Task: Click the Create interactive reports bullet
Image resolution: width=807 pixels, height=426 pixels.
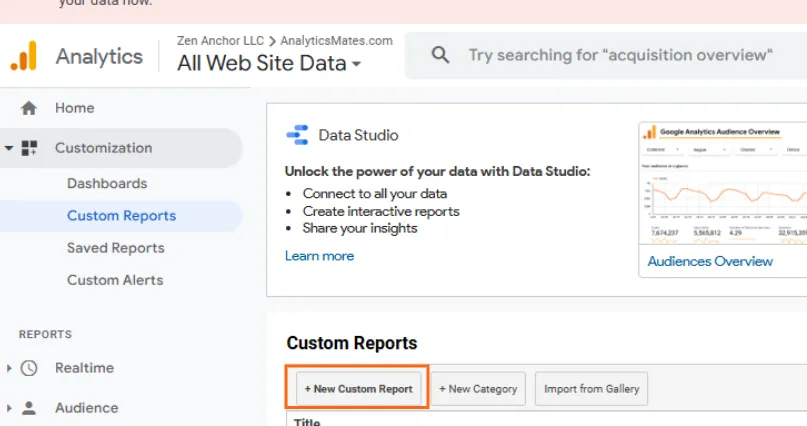Action: point(381,211)
